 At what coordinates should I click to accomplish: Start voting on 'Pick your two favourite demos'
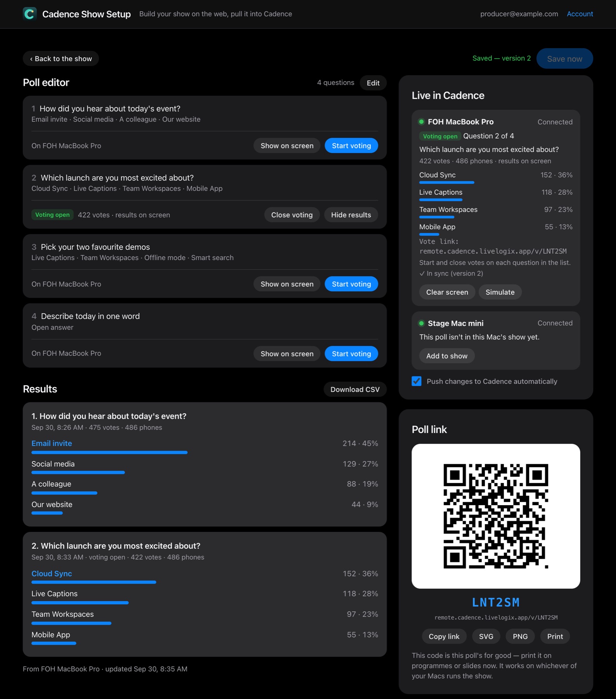point(351,284)
